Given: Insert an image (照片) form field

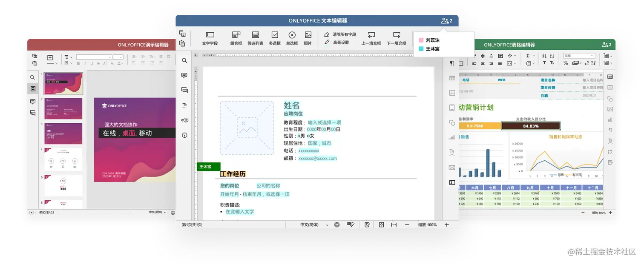Looking at the screenshot, I should (x=308, y=38).
